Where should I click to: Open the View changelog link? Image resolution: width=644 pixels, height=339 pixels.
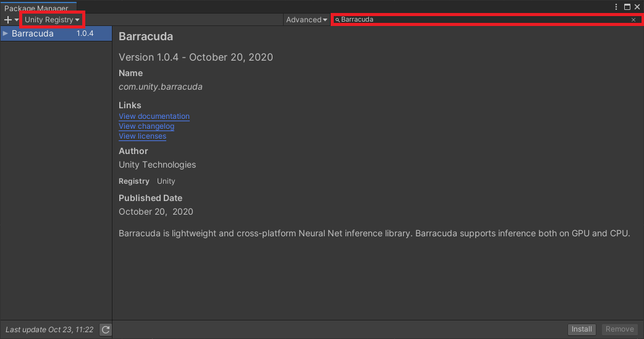[x=146, y=126]
